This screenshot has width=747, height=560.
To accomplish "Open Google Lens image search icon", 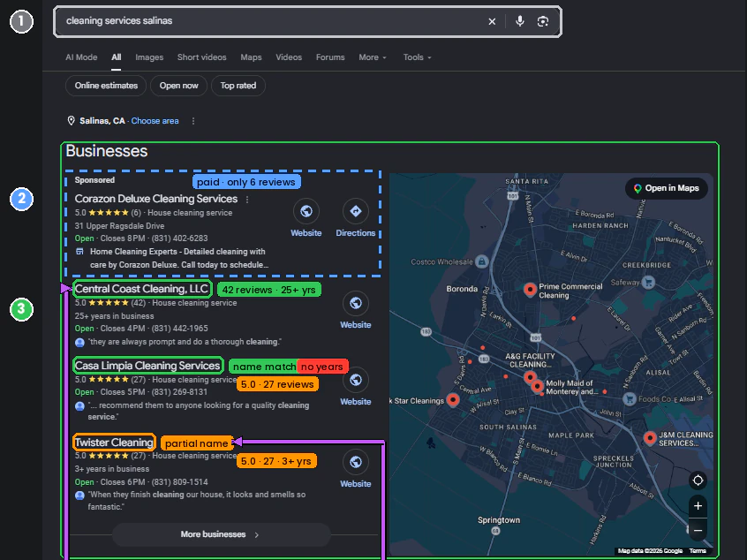I will tap(543, 21).
